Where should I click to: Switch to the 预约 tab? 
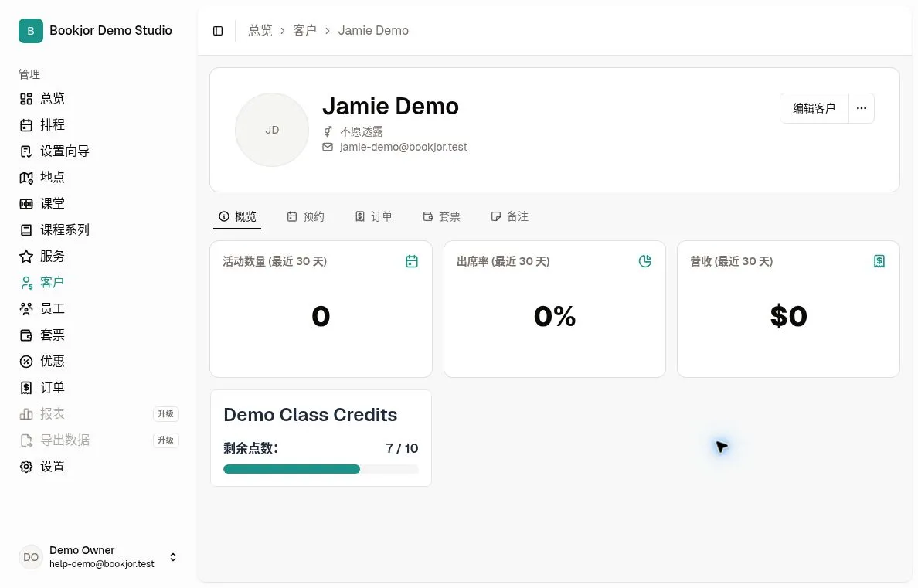coord(305,216)
